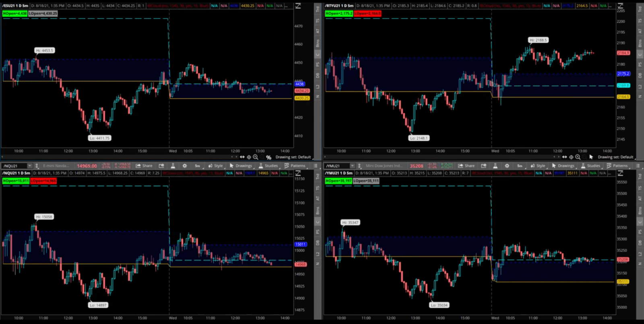This screenshot has width=644, height=324.
Task: Toggle the Trd sidebar tab beside /RTY chart
Action: (640, 8)
